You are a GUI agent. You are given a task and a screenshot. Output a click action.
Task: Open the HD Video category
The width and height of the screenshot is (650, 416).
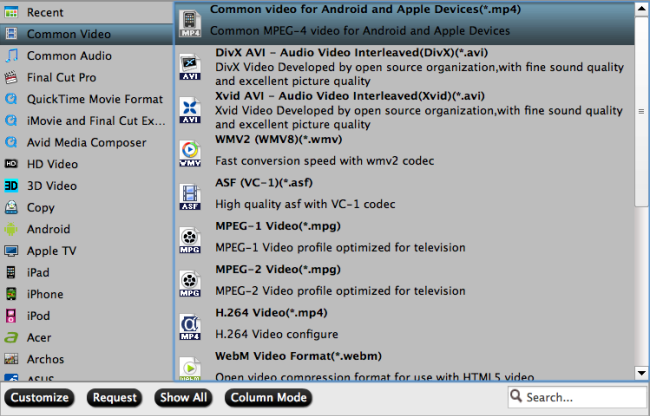[x=87, y=164]
